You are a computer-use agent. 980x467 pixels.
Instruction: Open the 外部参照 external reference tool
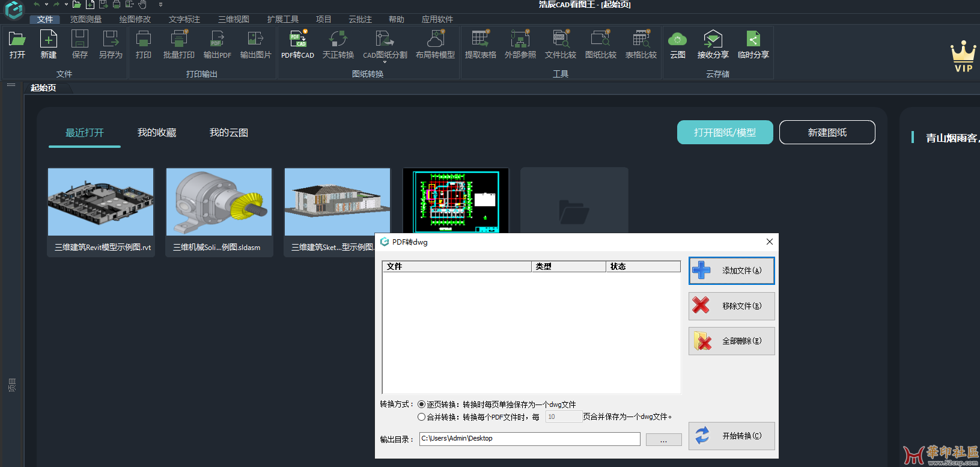(520, 45)
